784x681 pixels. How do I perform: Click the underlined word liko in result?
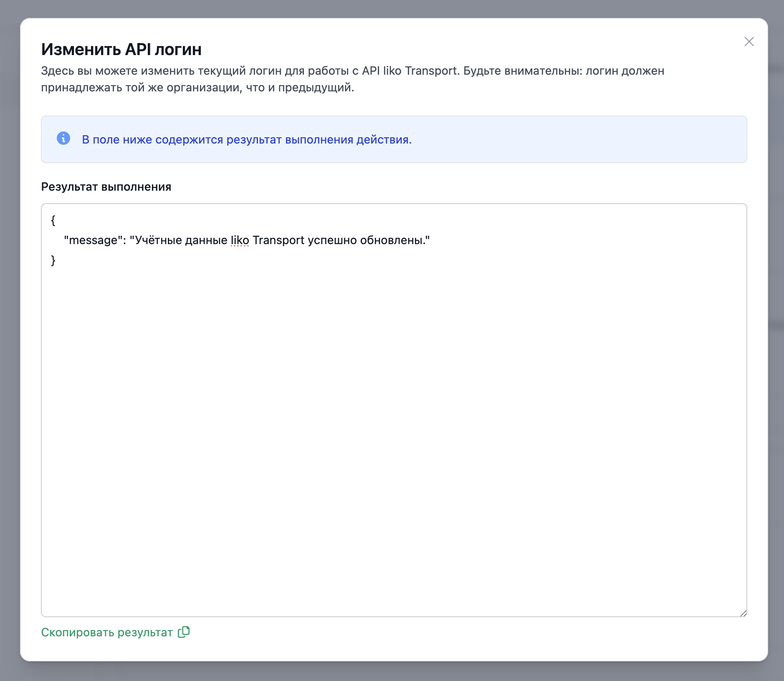coord(240,240)
